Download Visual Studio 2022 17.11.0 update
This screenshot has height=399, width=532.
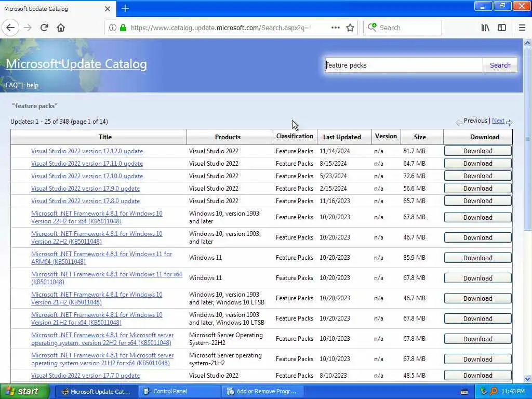(478, 164)
